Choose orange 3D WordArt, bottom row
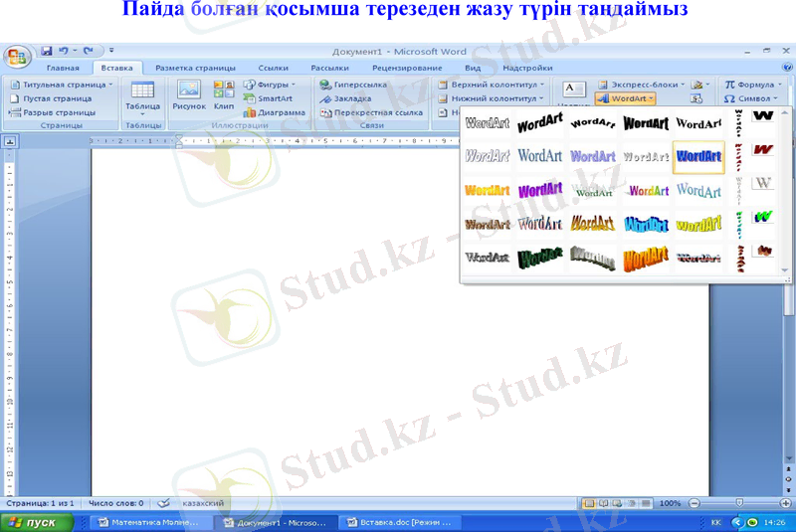 (x=646, y=259)
